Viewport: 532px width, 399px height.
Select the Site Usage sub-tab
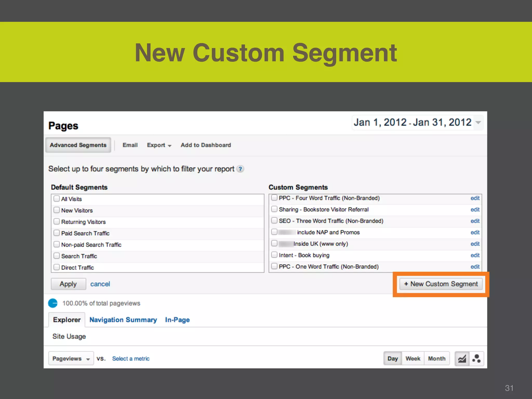point(69,336)
